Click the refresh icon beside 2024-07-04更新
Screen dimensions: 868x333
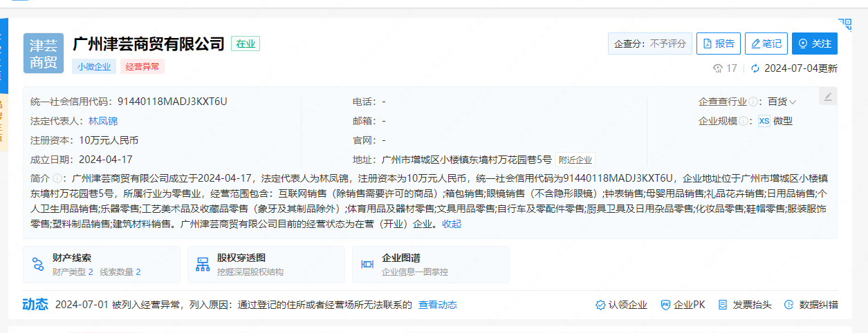(755, 68)
